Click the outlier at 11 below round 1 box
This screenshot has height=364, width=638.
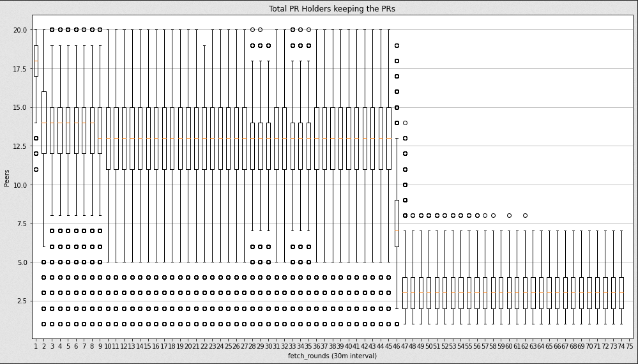click(x=36, y=169)
